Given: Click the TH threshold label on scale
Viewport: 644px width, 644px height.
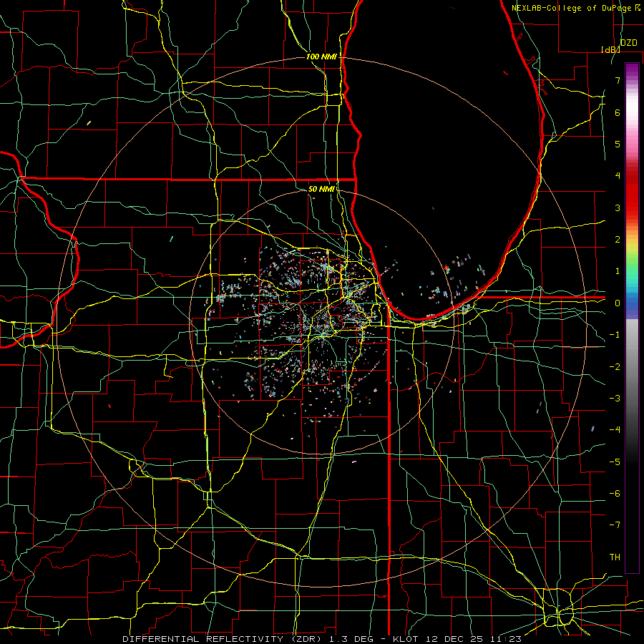Looking at the screenshot, I should (615, 557).
